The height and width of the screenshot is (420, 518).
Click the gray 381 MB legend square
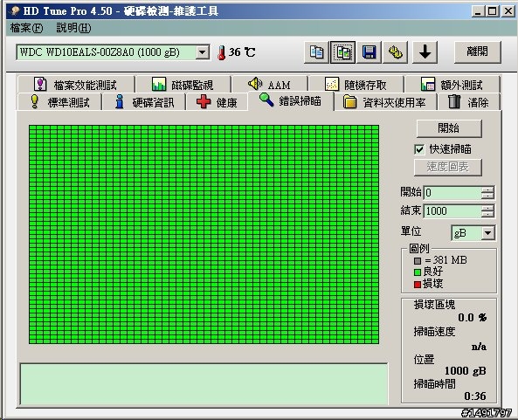(x=418, y=261)
